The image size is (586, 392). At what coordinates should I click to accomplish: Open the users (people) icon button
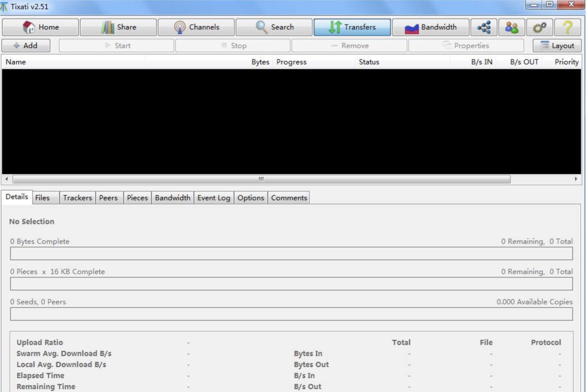coord(512,27)
